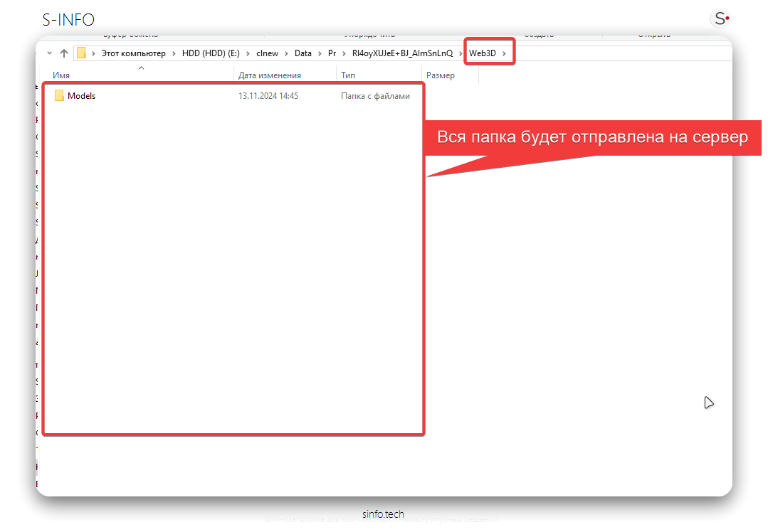Open the sinfo.tech link at the bottom

click(383, 514)
